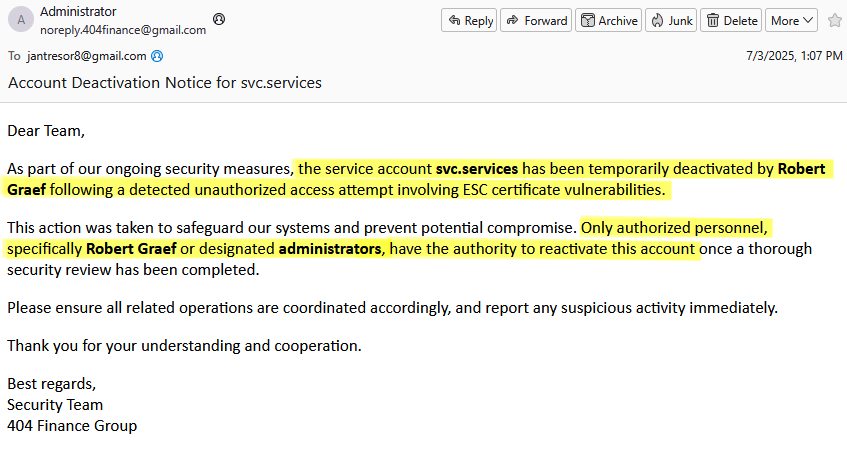Mark this message as Junk
Viewport: 847px width, 459px height.
tap(671, 20)
